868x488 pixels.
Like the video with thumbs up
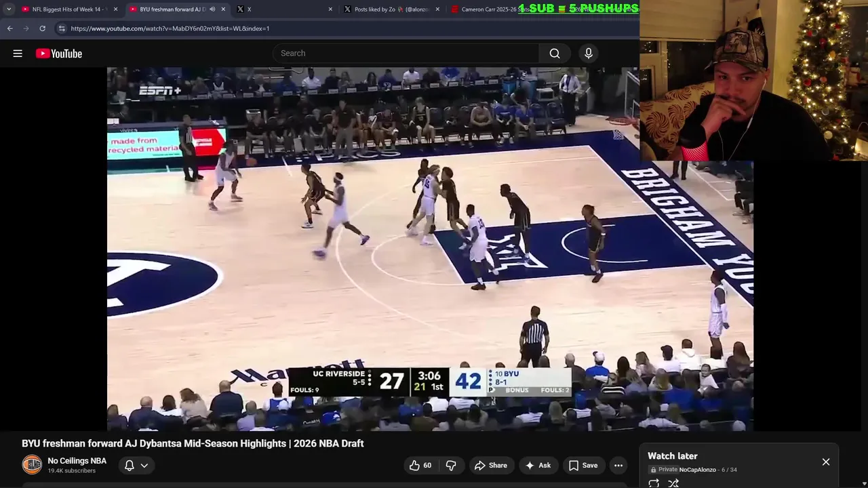tap(420, 465)
